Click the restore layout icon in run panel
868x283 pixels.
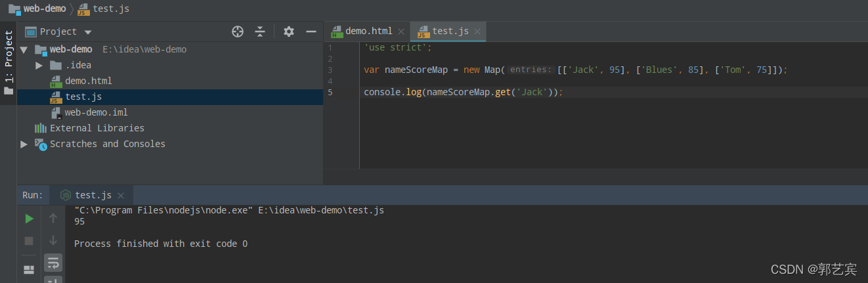click(29, 269)
